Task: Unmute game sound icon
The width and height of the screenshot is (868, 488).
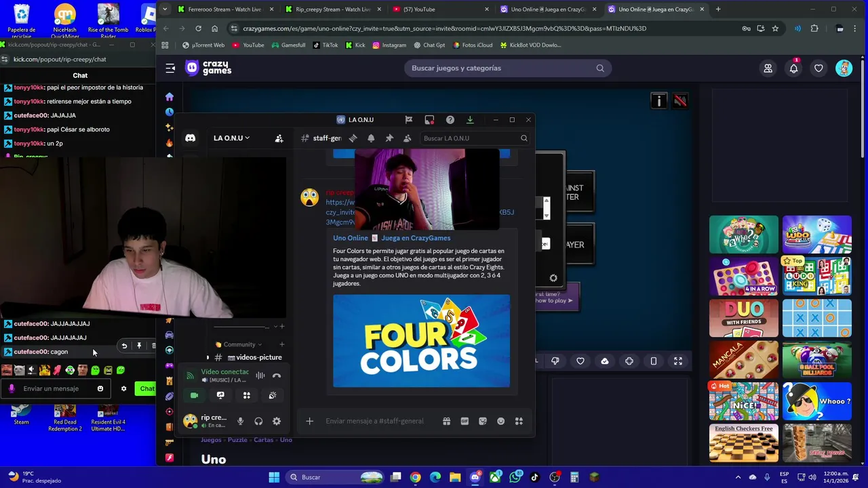Action: [680, 101]
